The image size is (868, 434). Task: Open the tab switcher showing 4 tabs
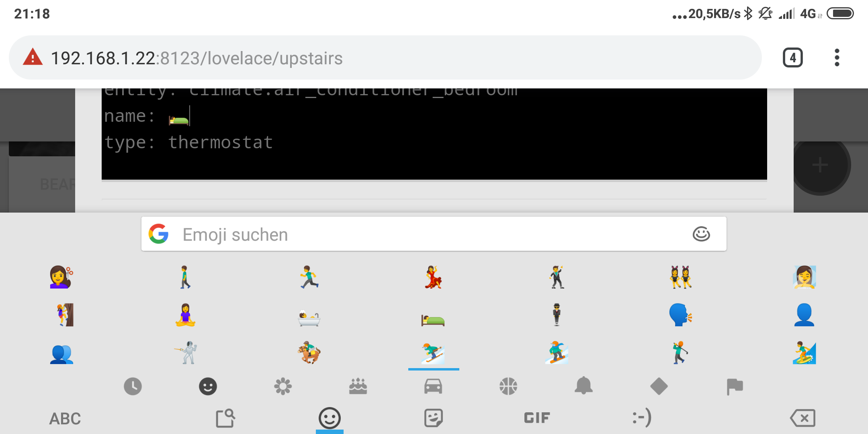793,58
